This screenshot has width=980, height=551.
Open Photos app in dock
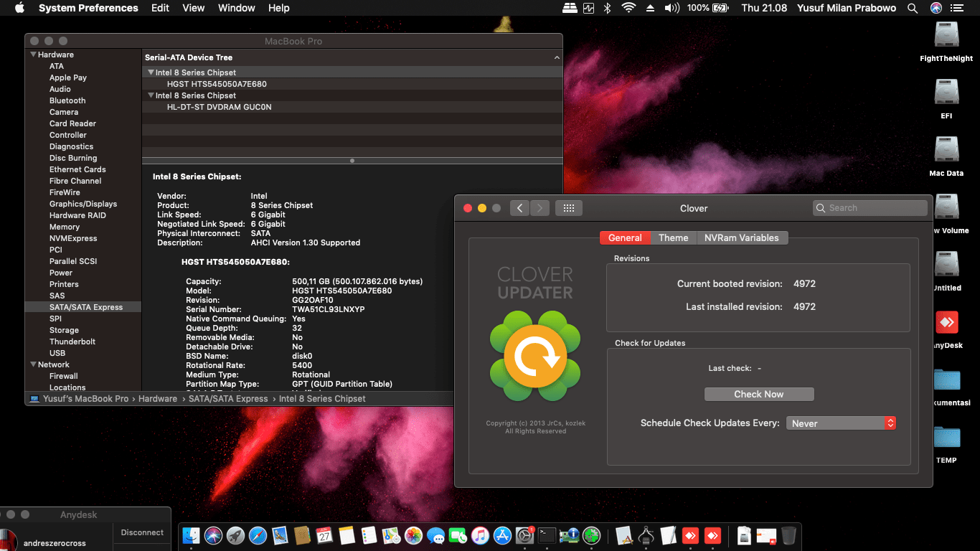click(414, 535)
